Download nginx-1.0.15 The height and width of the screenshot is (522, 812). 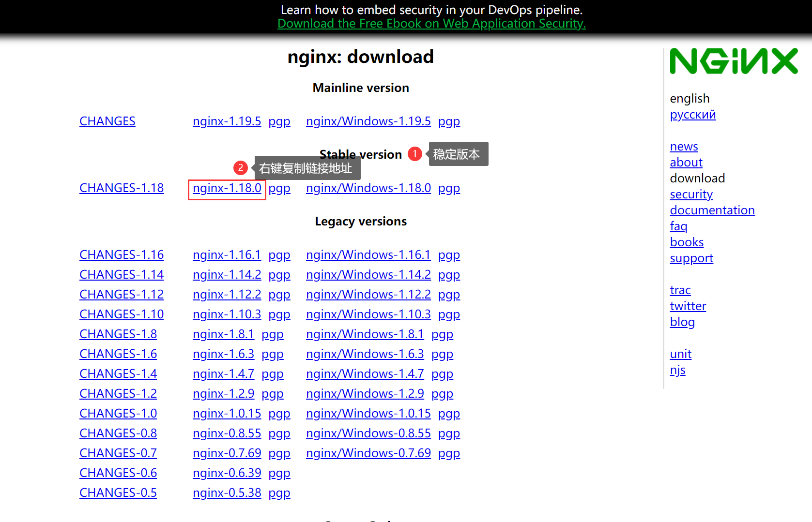[x=227, y=413]
